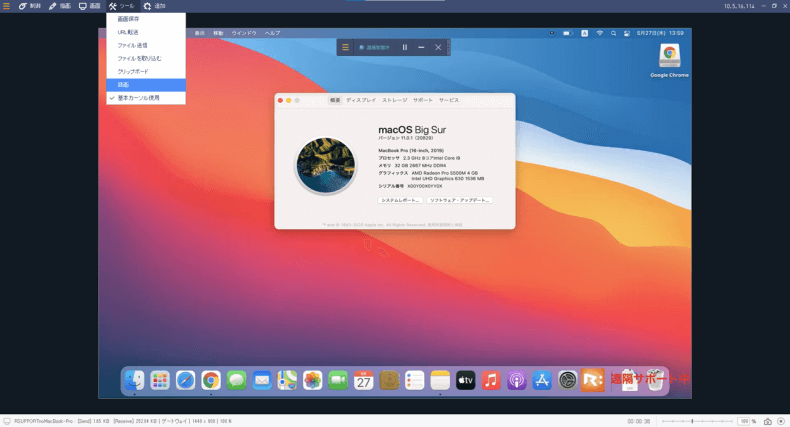The image size is (790, 427).
Task: Open Messages in the Dock
Action: [236, 381]
